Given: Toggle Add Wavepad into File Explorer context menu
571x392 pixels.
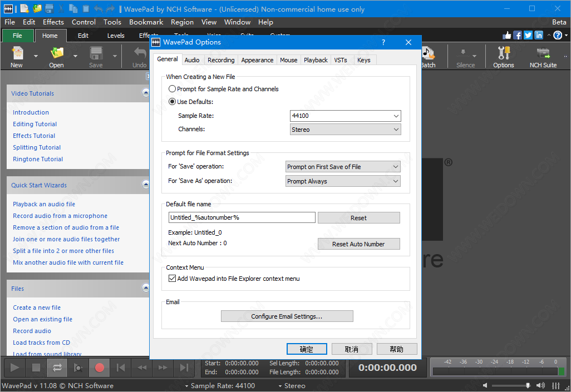Looking at the screenshot, I should pyautogui.click(x=234, y=279).
